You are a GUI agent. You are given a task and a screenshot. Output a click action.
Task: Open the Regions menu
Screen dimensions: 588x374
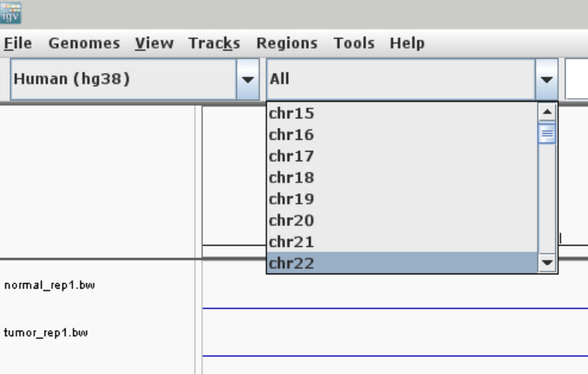click(287, 43)
